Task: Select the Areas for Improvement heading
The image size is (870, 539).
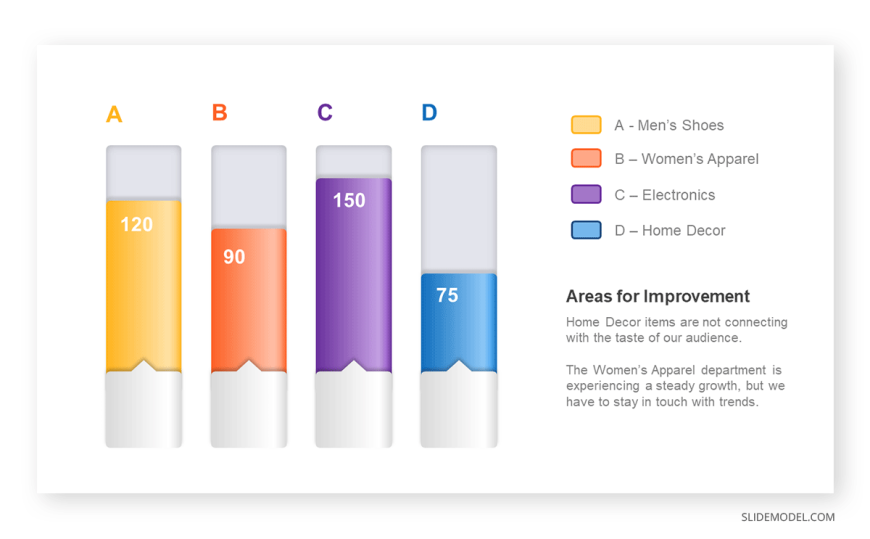Action: 657,296
